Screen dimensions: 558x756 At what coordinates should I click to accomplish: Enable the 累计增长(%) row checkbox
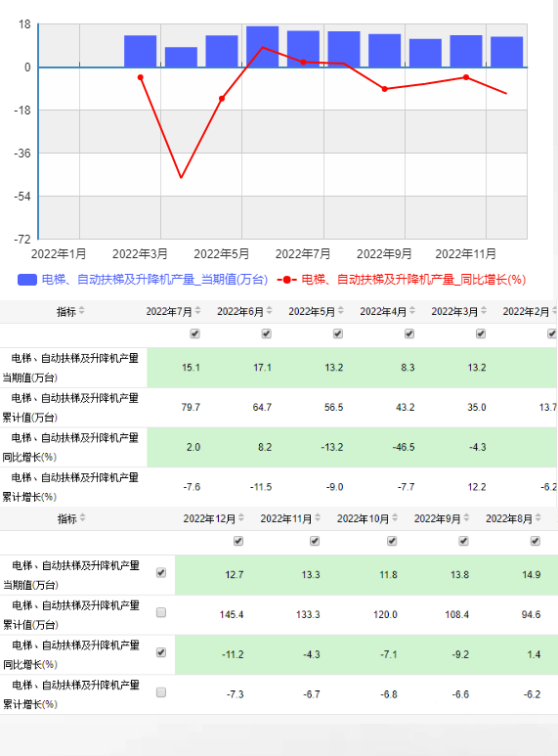(161, 692)
